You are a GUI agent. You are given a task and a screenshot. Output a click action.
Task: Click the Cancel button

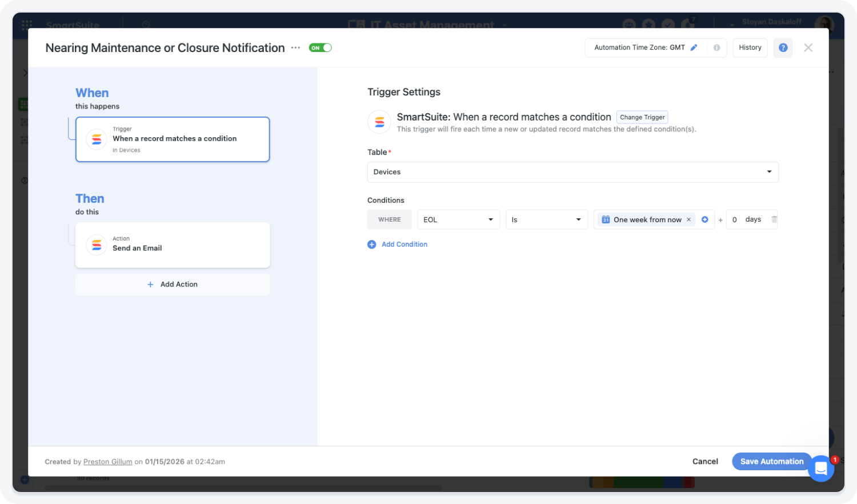tap(705, 461)
